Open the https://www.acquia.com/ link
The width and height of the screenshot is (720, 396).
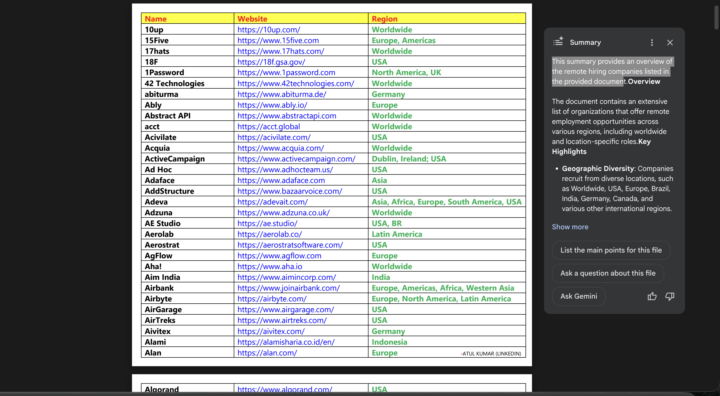pos(281,148)
